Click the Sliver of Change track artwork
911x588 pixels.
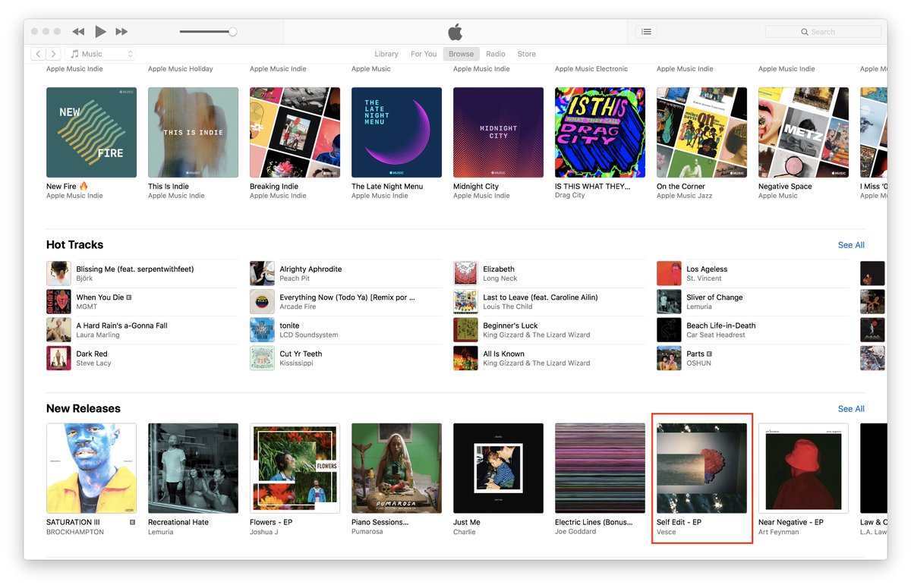669,301
